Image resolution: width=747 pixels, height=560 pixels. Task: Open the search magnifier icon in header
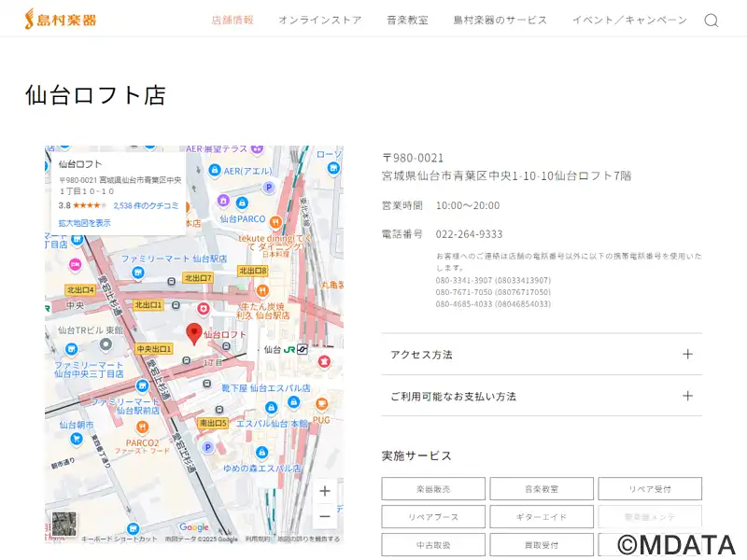tap(711, 21)
